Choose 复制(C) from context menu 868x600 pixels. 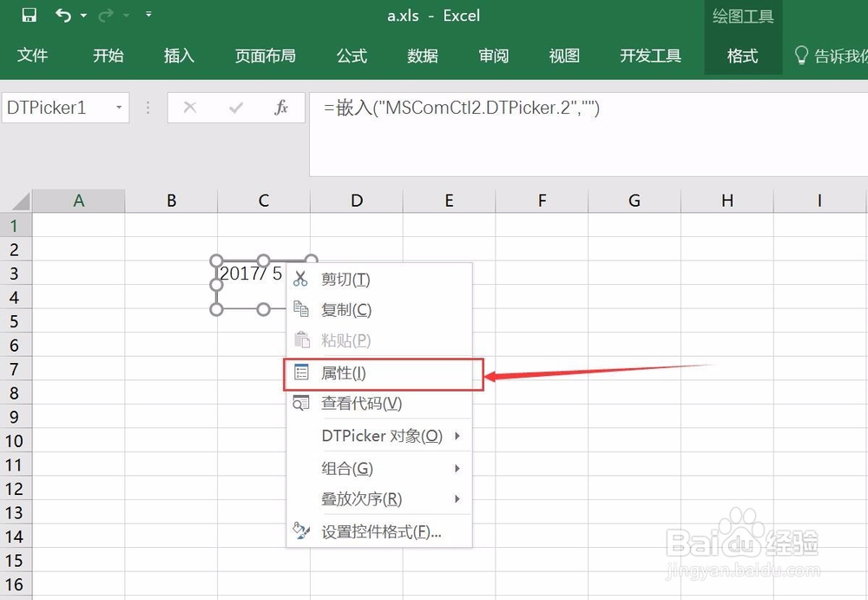pos(379,309)
